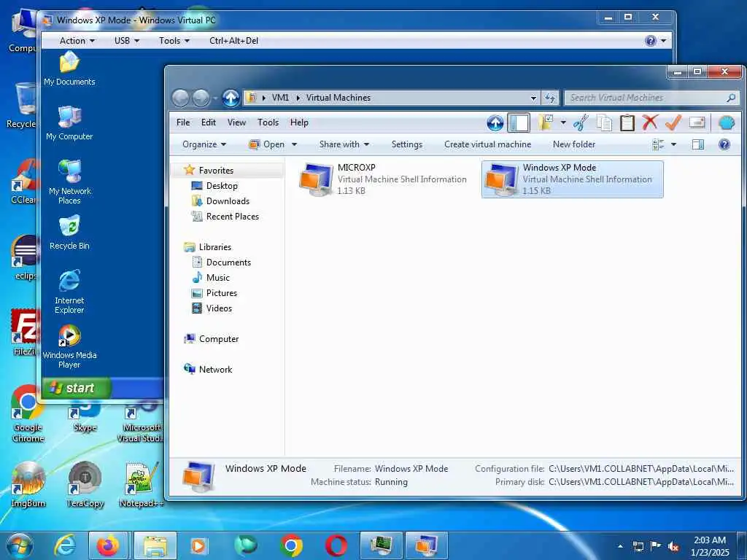Open the View menu

click(x=236, y=122)
